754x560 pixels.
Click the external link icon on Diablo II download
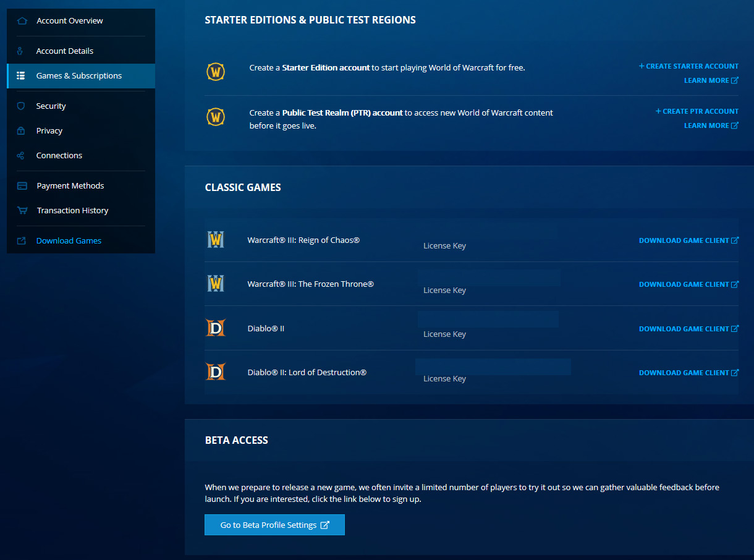click(x=735, y=329)
